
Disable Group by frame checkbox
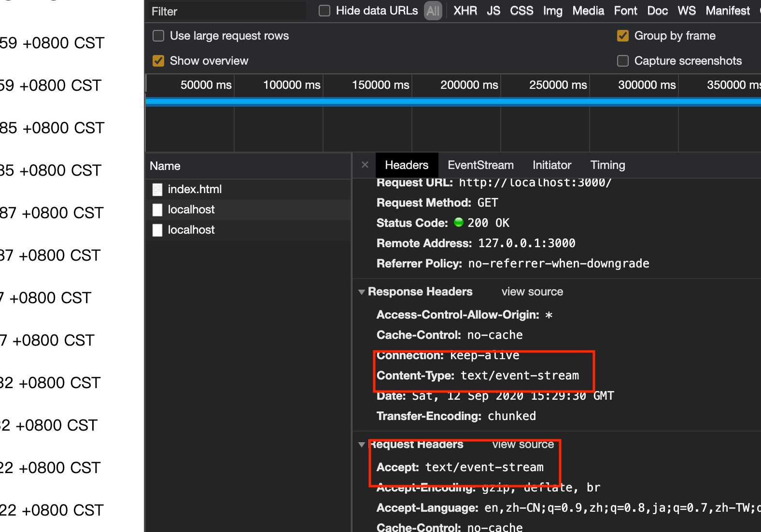click(623, 36)
